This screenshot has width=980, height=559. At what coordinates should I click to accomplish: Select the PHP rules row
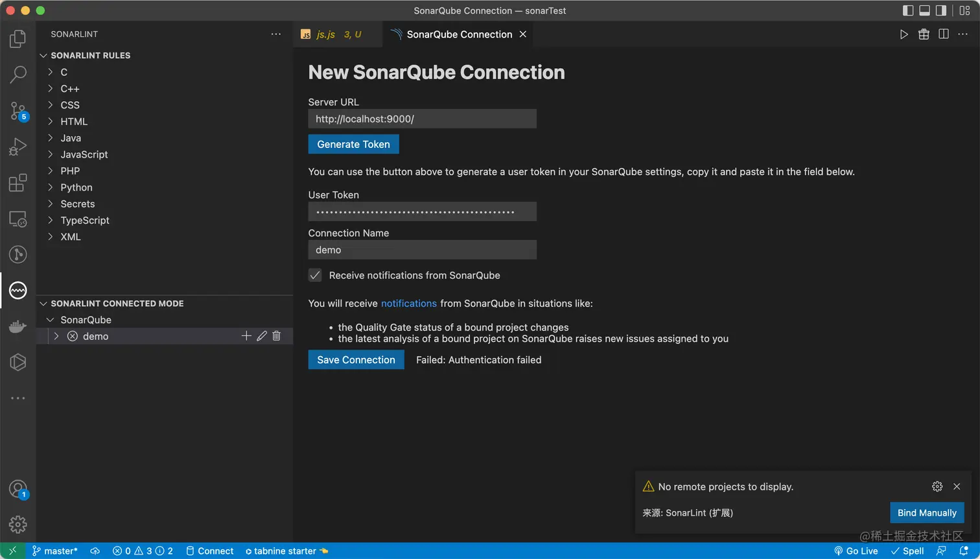[165, 171]
